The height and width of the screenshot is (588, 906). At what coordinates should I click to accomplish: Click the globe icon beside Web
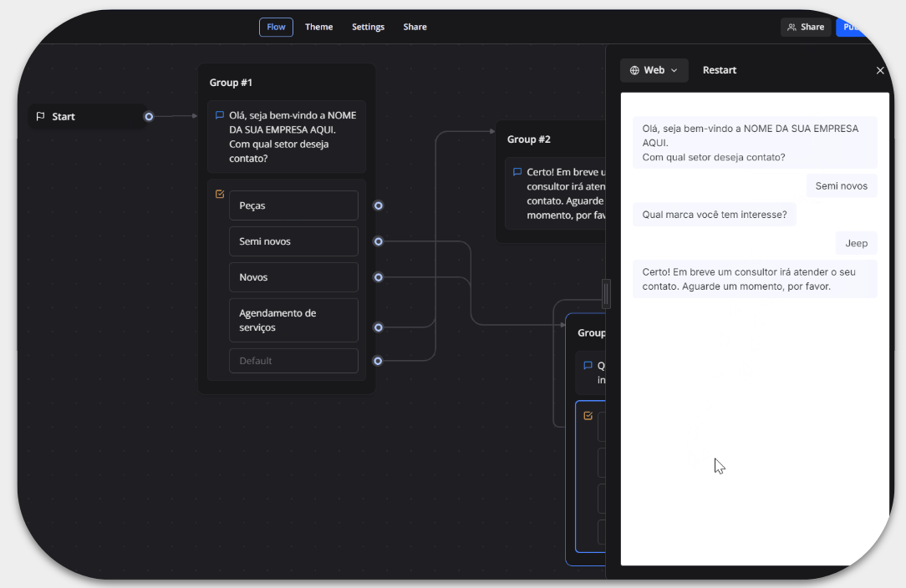click(x=634, y=71)
